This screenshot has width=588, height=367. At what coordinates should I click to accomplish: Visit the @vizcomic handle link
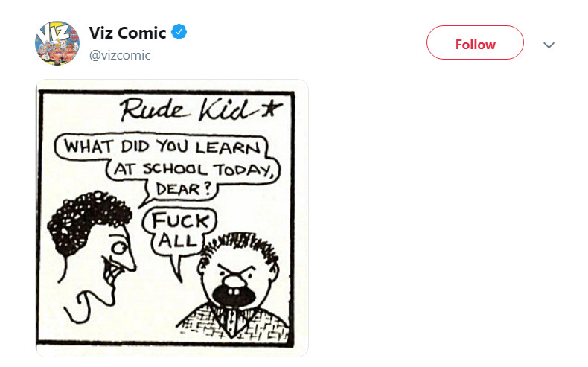120,55
